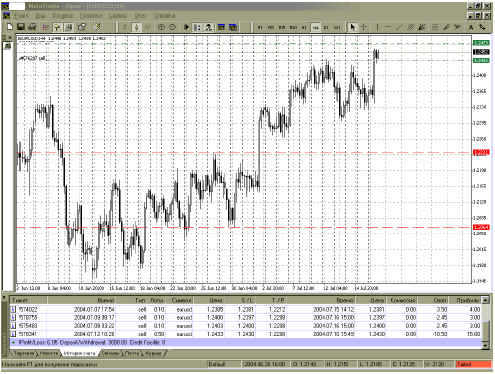Click the New Chart toolbar icon
The width and height of the screenshot is (495, 374).
(10, 27)
